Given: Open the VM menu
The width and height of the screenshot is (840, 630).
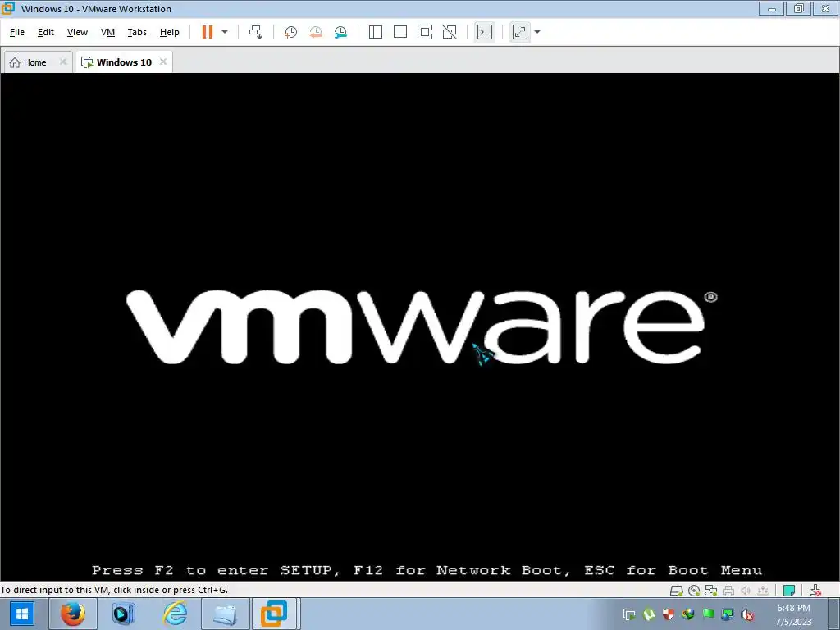Looking at the screenshot, I should pyautogui.click(x=107, y=32).
